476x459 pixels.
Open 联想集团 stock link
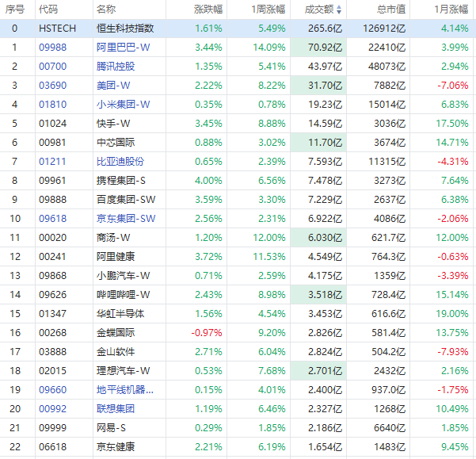(116, 408)
